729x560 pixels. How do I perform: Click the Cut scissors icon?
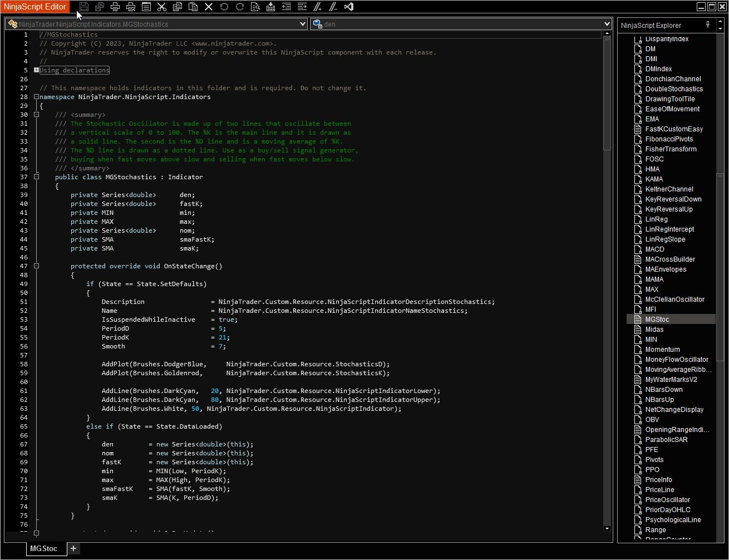[x=161, y=7]
